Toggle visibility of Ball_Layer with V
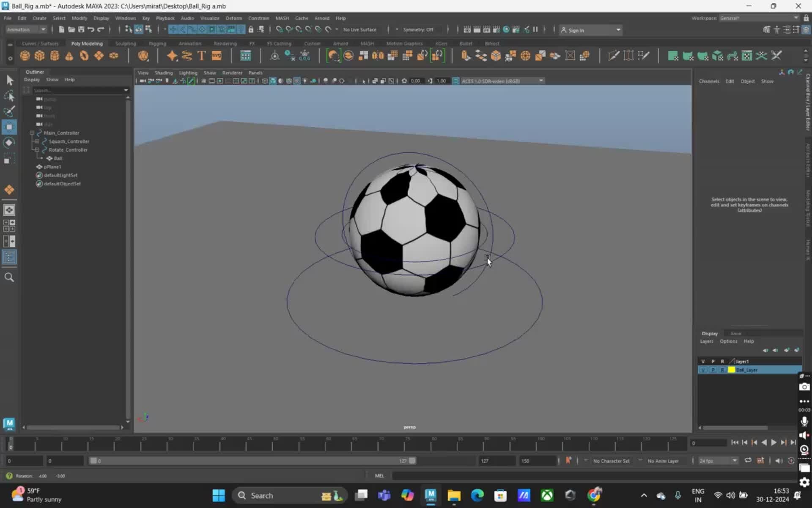 point(703,370)
